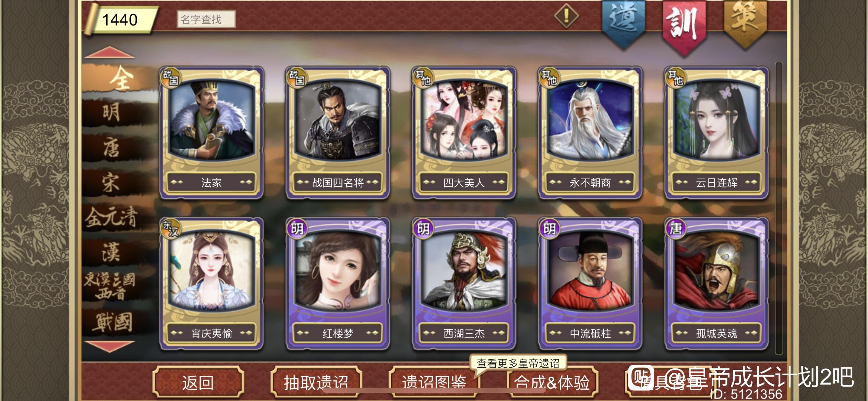Filter by 唐 dynasty tab
The image size is (868, 401).
(x=111, y=147)
